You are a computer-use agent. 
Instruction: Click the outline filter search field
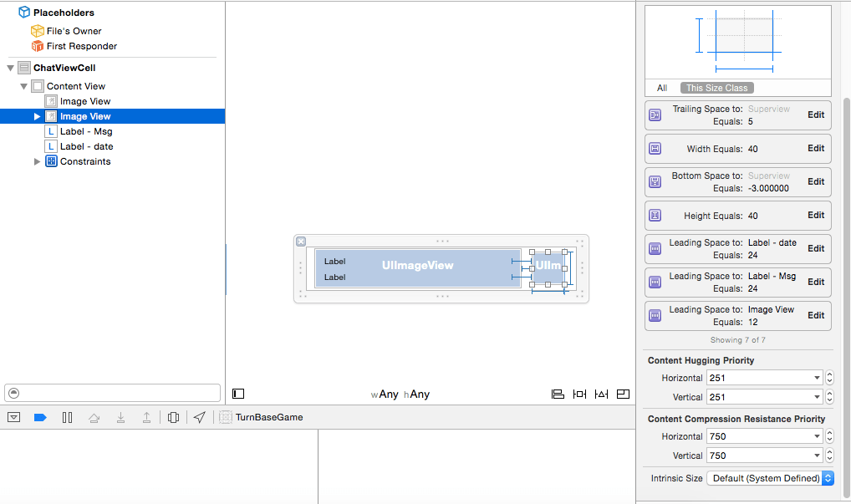point(112,393)
